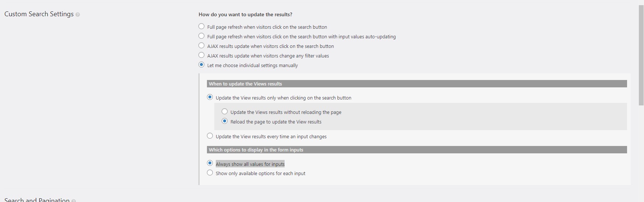Click the When to update Views results header

pos(417,84)
